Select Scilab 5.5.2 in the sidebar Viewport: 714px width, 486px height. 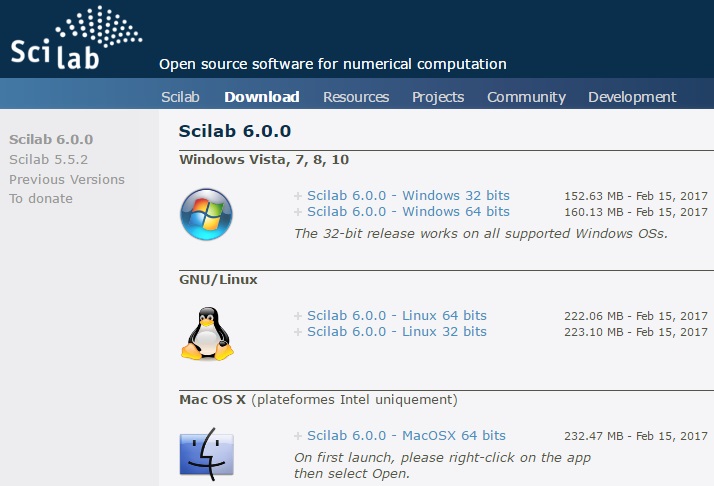coord(49,159)
